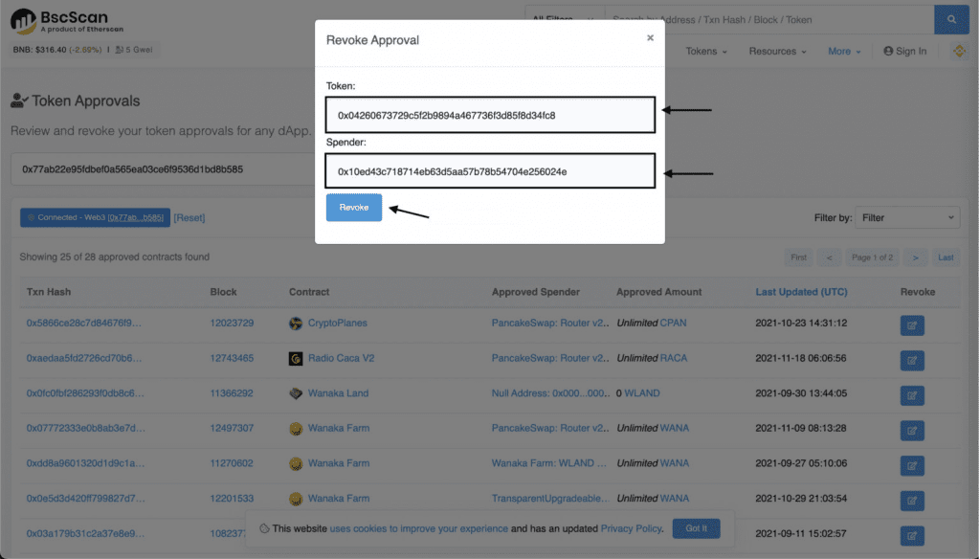Open txn hash 0x07772333e0b8ab3e7d…

85,428
